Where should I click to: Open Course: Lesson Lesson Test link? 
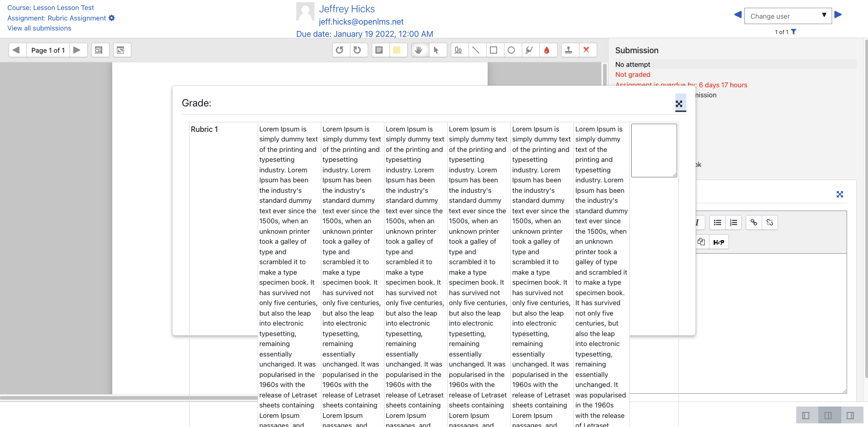coord(50,8)
